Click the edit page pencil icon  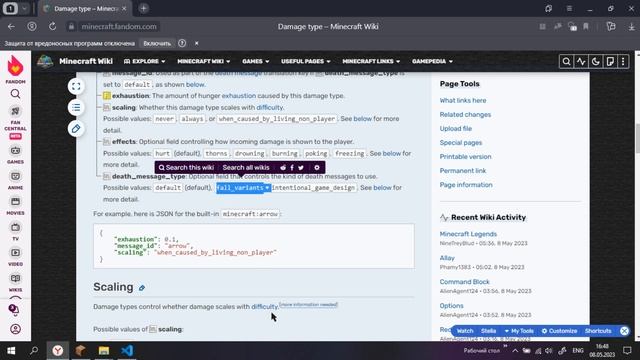[76, 129]
